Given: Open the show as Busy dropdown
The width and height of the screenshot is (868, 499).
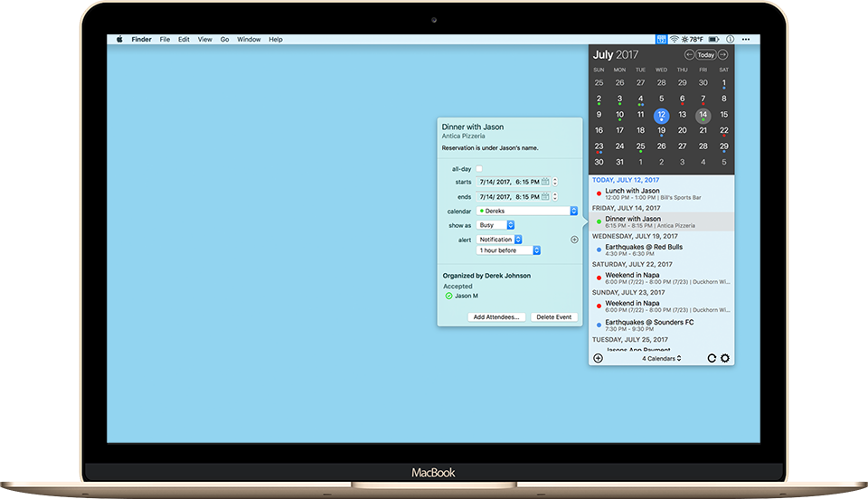Looking at the screenshot, I should pyautogui.click(x=496, y=225).
